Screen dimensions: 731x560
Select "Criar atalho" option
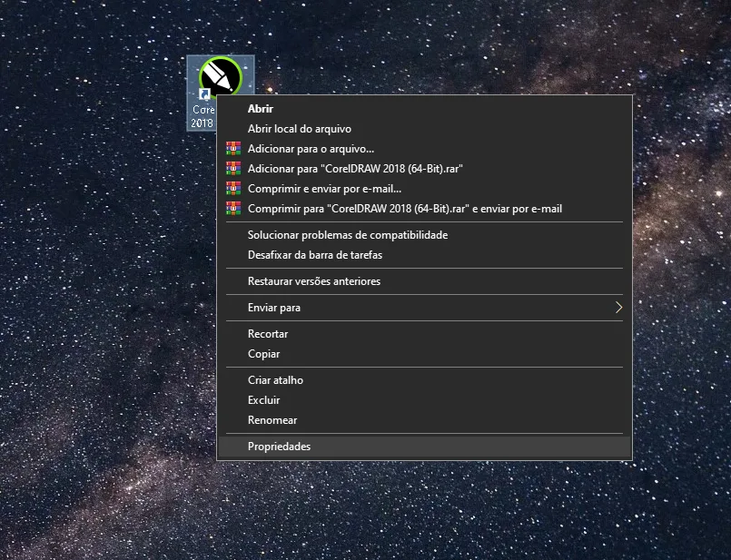pyautogui.click(x=275, y=380)
